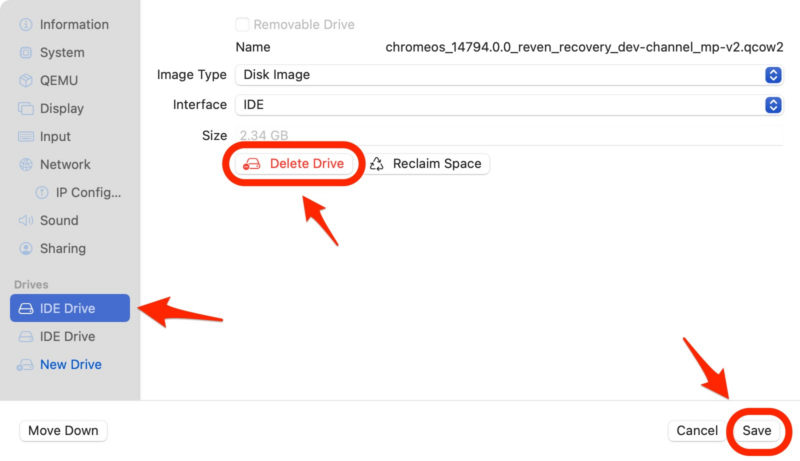Select the second IDE Drive row label
This screenshot has width=800, height=461.
[67, 337]
